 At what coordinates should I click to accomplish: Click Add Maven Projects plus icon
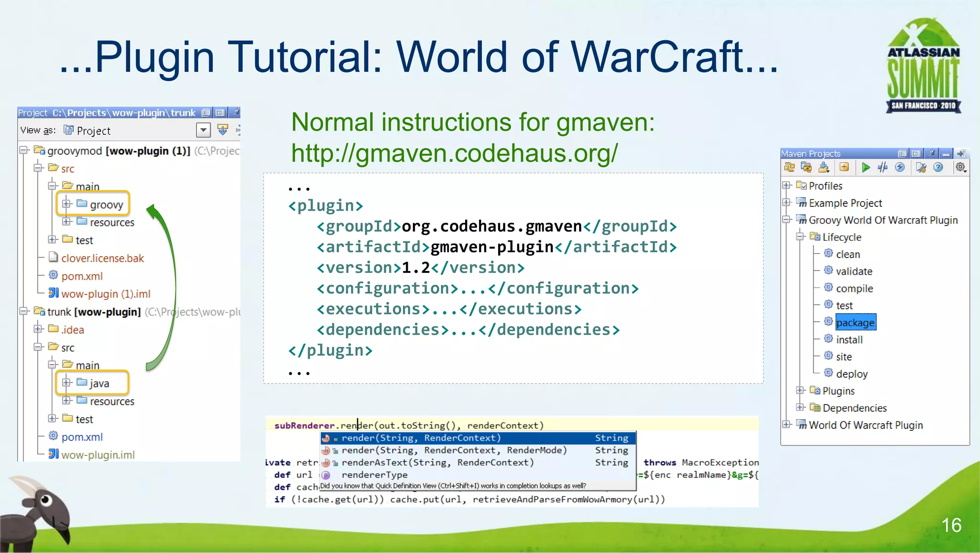844,168
